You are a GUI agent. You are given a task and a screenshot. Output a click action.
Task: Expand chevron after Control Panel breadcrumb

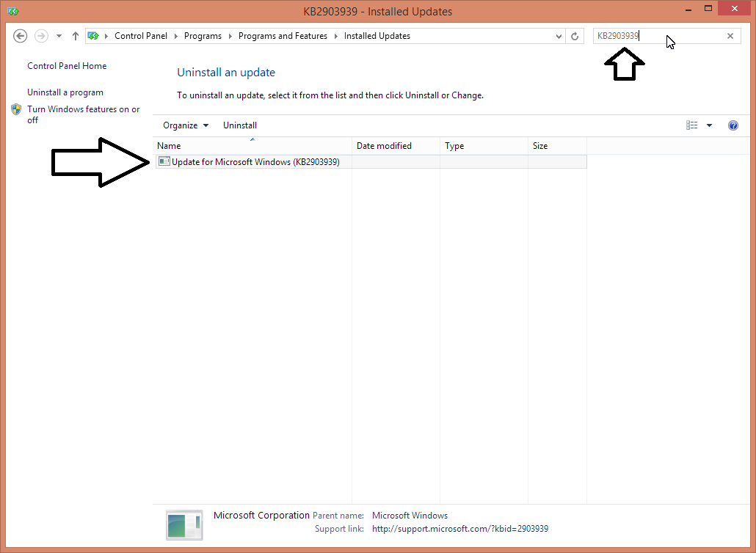click(x=176, y=36)
